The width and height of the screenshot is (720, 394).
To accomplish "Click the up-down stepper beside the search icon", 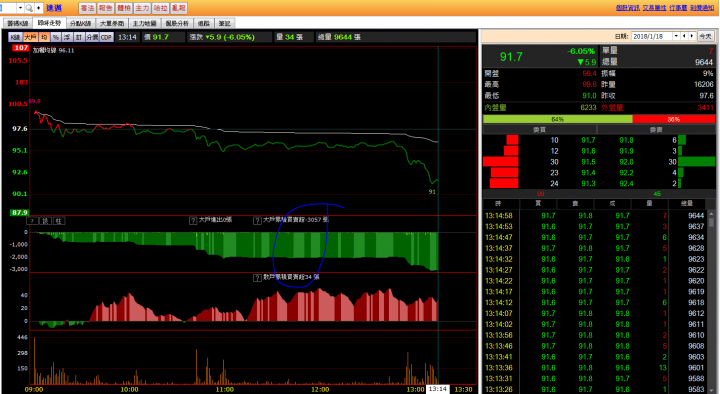I will click(x=39, y=8).
